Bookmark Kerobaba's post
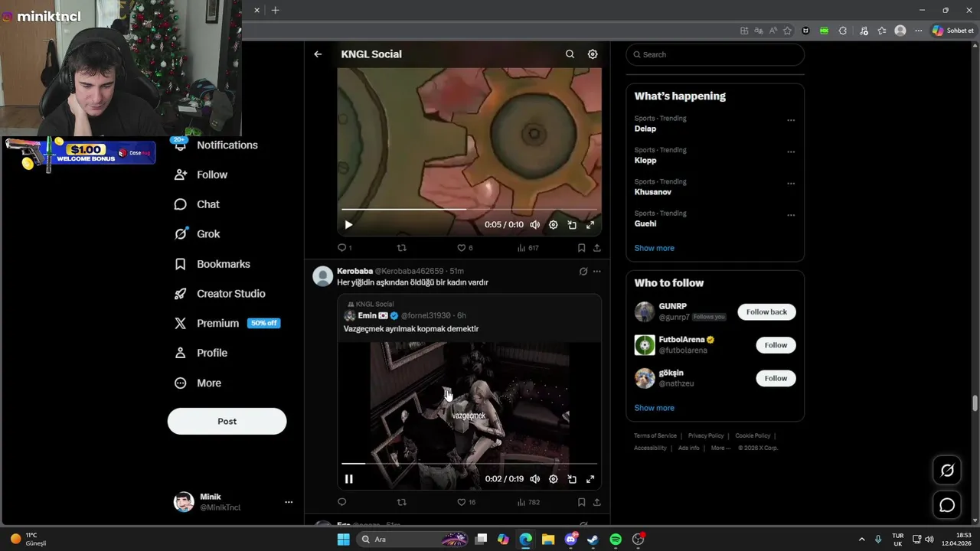 pos(581,502)
